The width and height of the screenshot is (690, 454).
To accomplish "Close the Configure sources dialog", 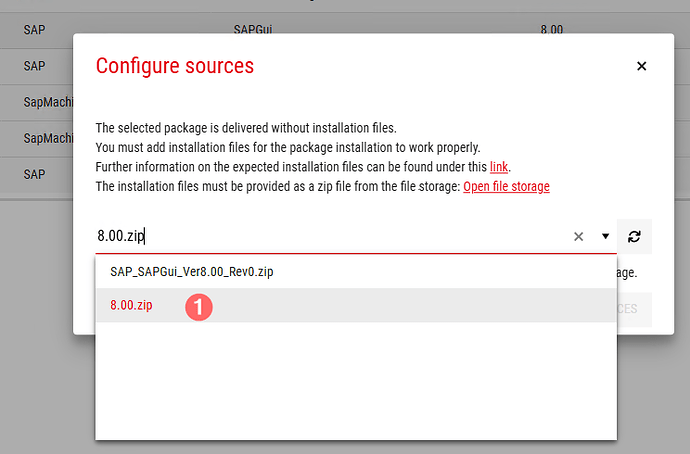I will [x=641, y=66].
